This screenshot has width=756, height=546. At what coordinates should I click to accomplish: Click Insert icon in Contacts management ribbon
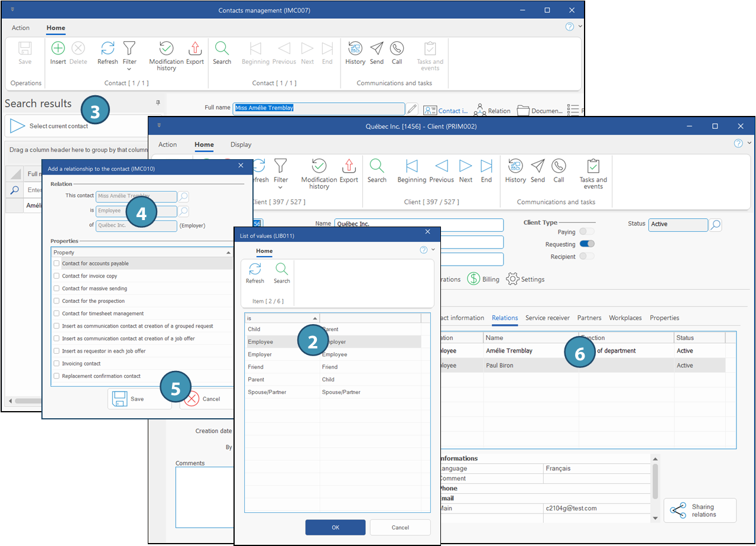click(x=58, y=49)
